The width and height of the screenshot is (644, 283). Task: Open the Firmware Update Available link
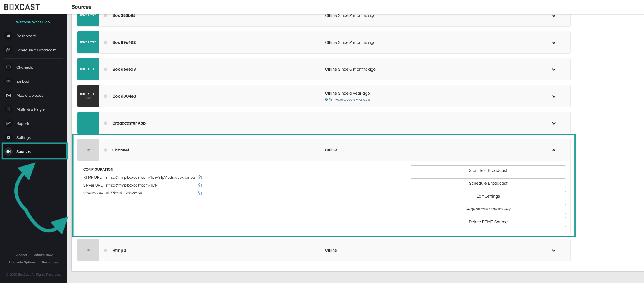pos(349,100)
